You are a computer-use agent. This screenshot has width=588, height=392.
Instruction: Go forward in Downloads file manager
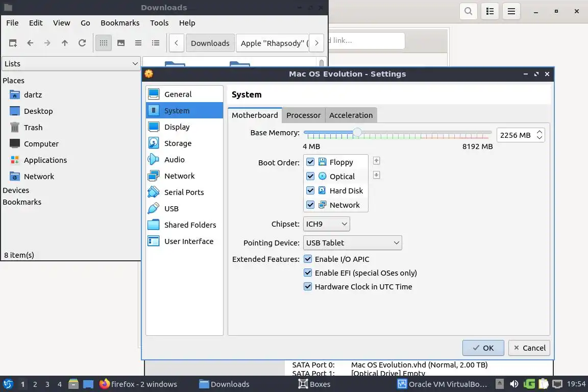click(47, 43)
